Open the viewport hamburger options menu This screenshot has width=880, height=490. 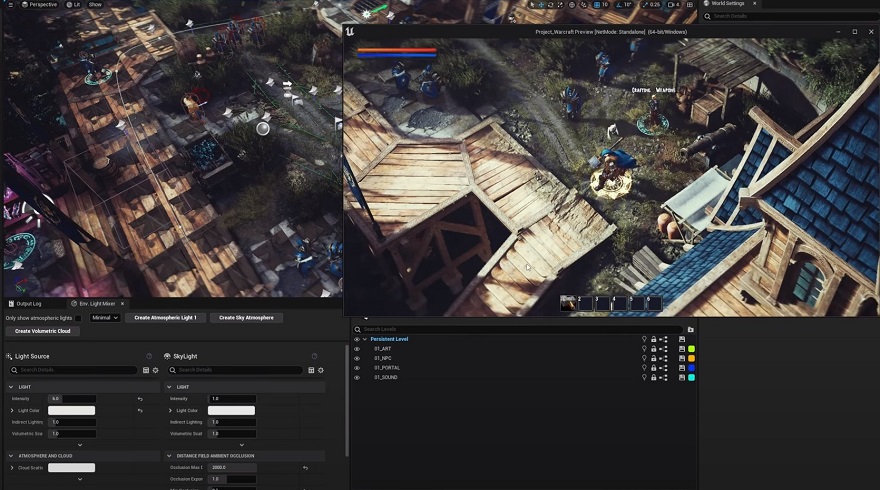click(x=10, y=4)
